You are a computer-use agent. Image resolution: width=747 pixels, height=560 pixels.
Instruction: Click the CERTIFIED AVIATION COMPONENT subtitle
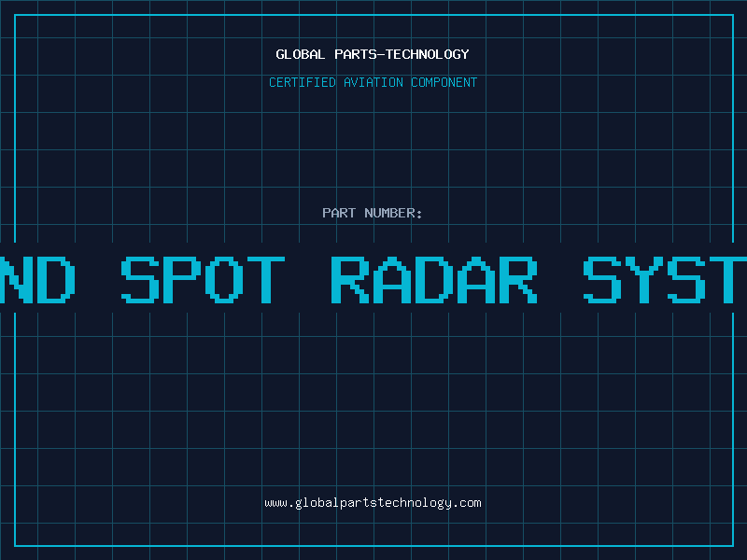click(373, 82)
